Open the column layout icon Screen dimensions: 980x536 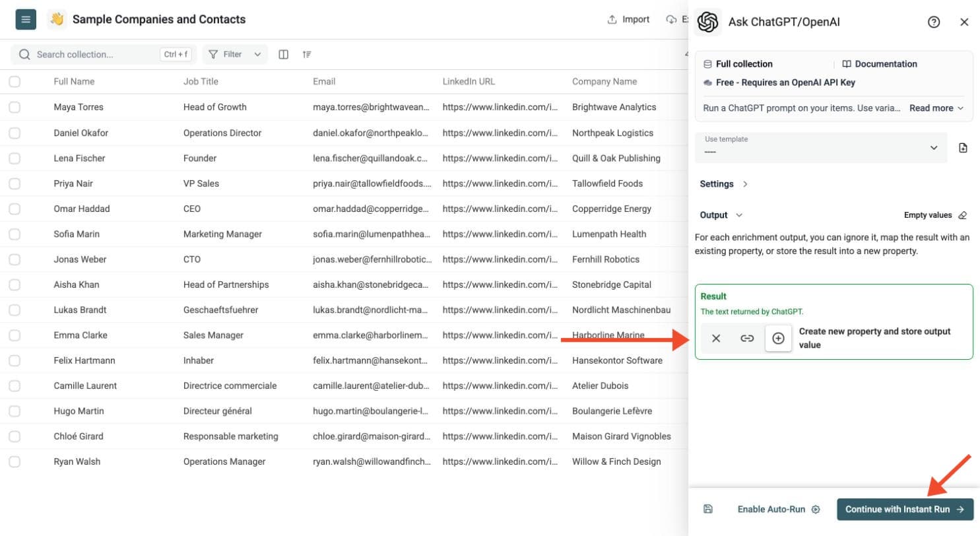click(284, 54)
